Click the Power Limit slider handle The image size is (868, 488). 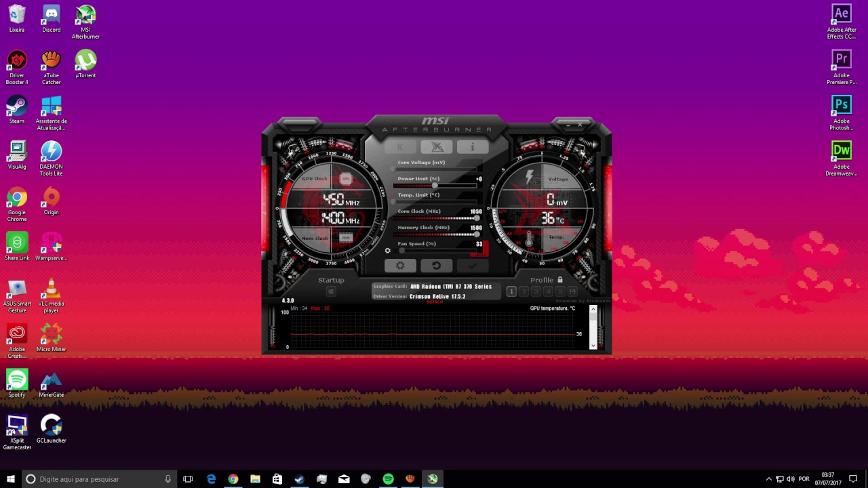point(435,186)
